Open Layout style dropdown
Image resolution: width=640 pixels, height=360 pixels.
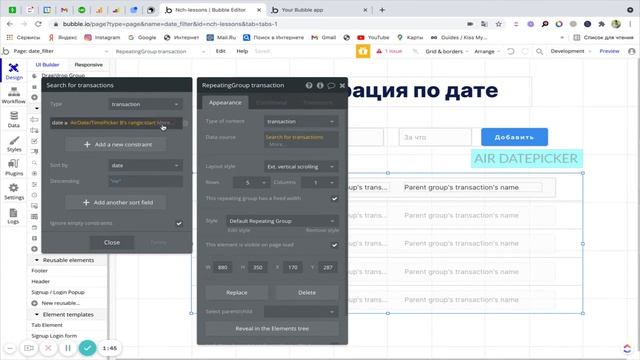(x=301, y=167)
